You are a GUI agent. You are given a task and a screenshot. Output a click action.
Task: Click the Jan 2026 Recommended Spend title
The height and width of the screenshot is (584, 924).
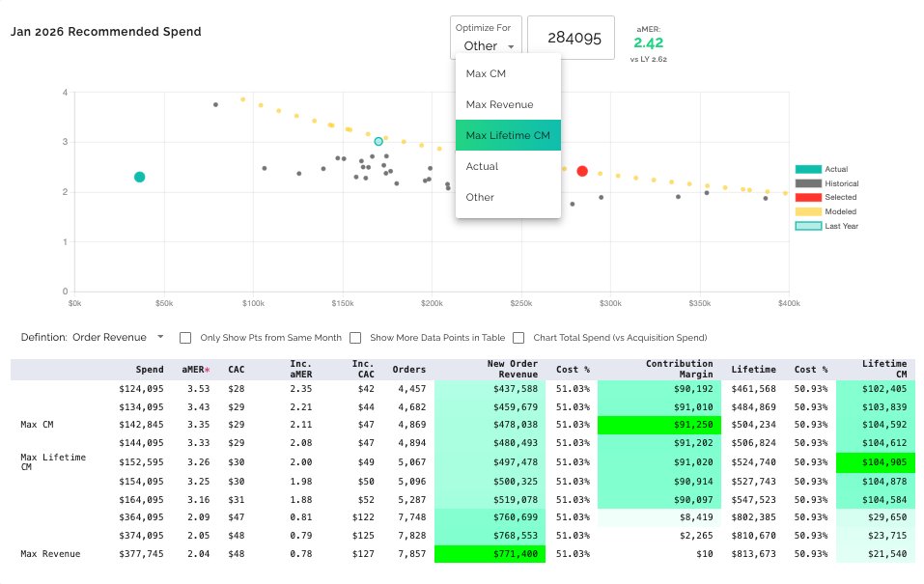point(106,32)
